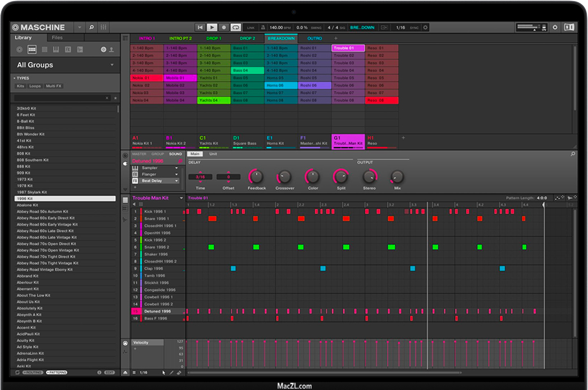Screen dimensions: 588x390
Task: Open the Mixer view icon
Action: click(103, 27)
